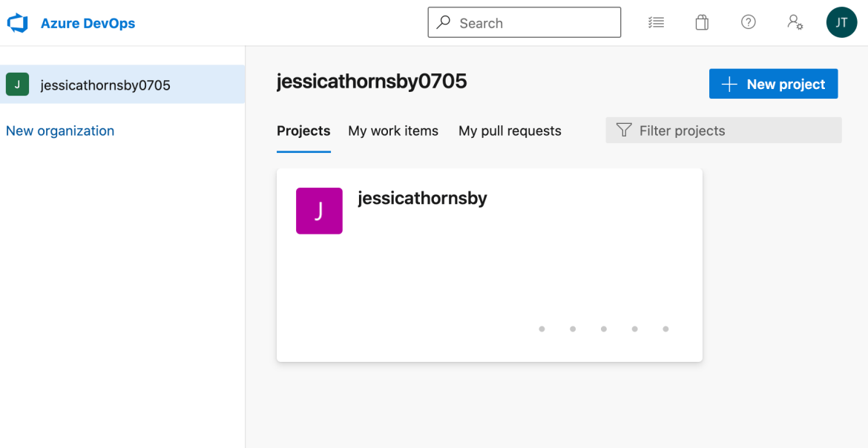Switch to the My work items tab
The image size is (868, 448).
(x=393, y=131)
